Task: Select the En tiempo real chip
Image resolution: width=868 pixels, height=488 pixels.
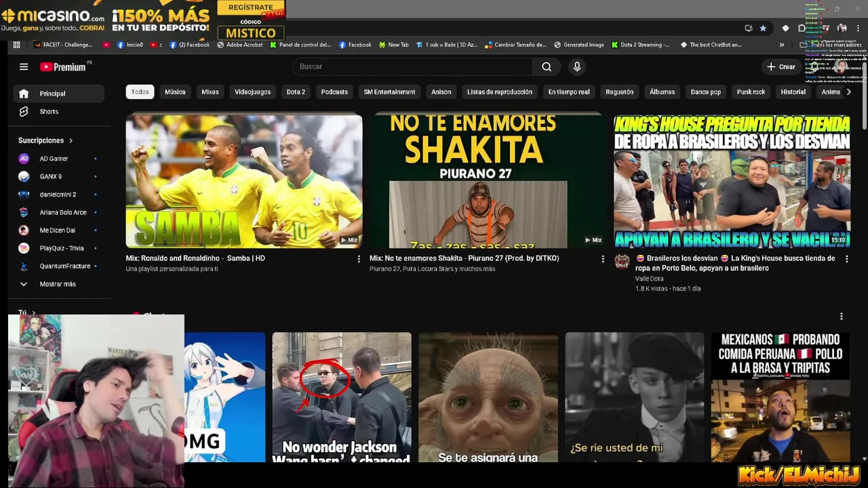Action: click(x=569, y=91)
